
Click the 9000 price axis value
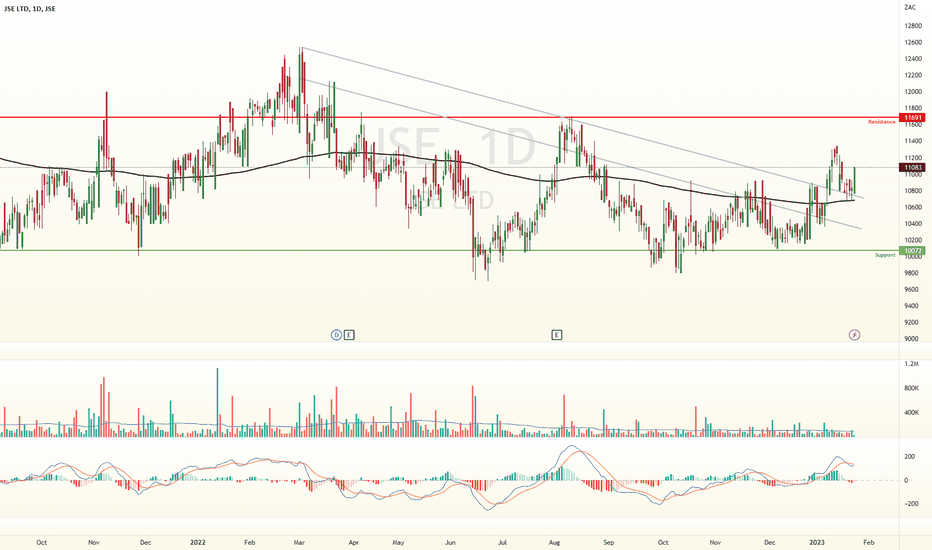click(911, 339)
